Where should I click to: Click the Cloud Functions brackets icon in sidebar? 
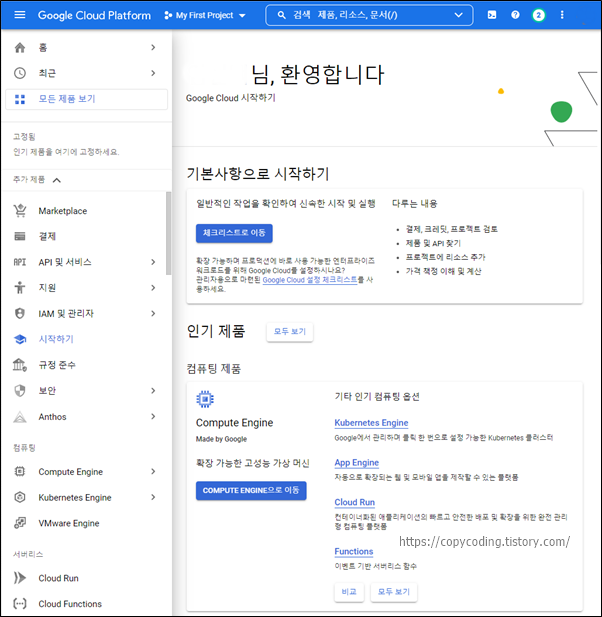(20, 604)
